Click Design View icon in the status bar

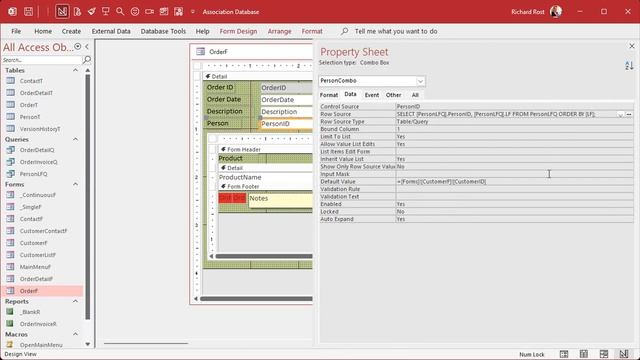click(624, 354)
